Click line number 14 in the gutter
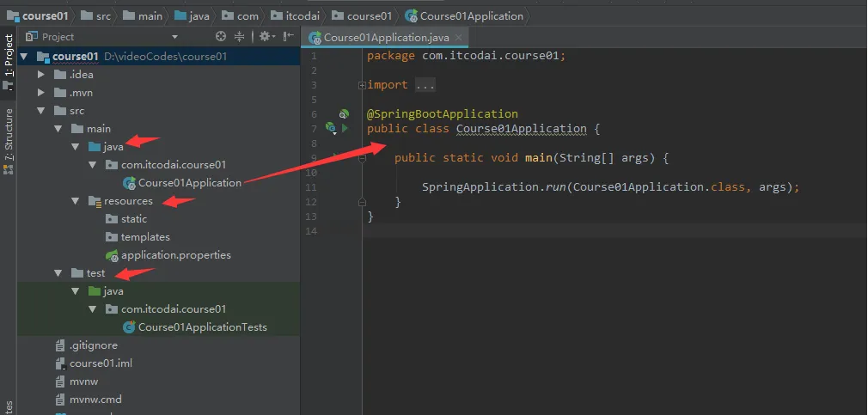This screenshot has height=415, width=868. pyautogui.click(x=310, y=231)
